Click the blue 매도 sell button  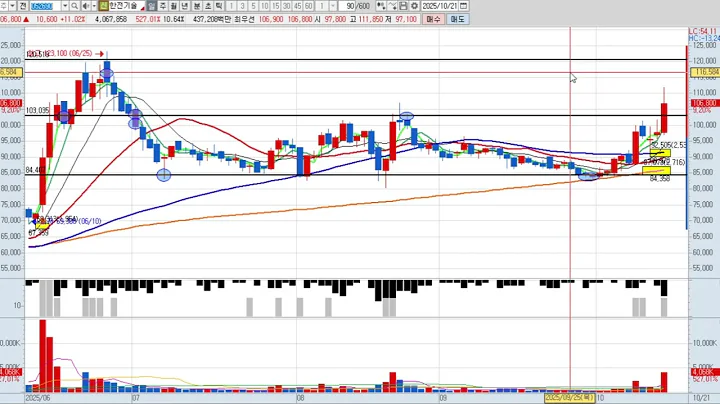(x=457, y=19)
